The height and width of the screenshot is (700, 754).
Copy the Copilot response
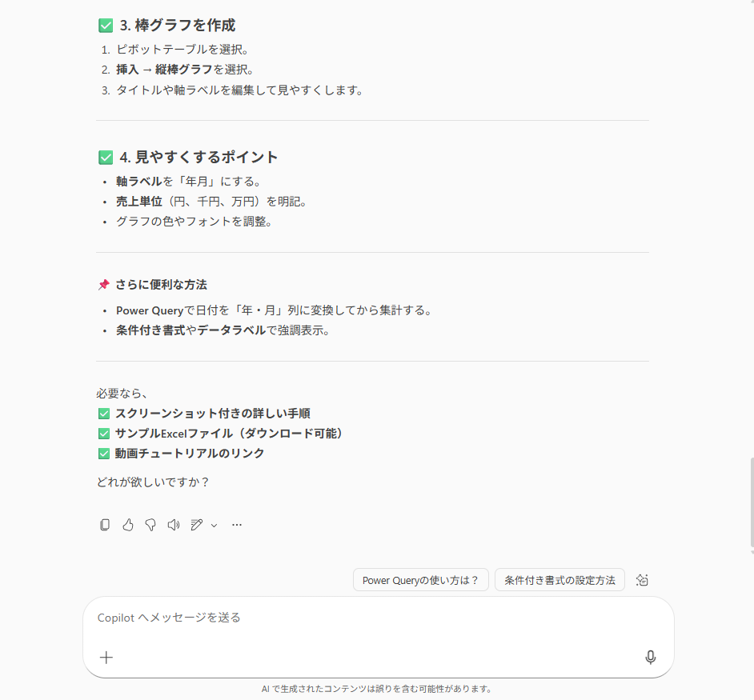coord(105,525)
